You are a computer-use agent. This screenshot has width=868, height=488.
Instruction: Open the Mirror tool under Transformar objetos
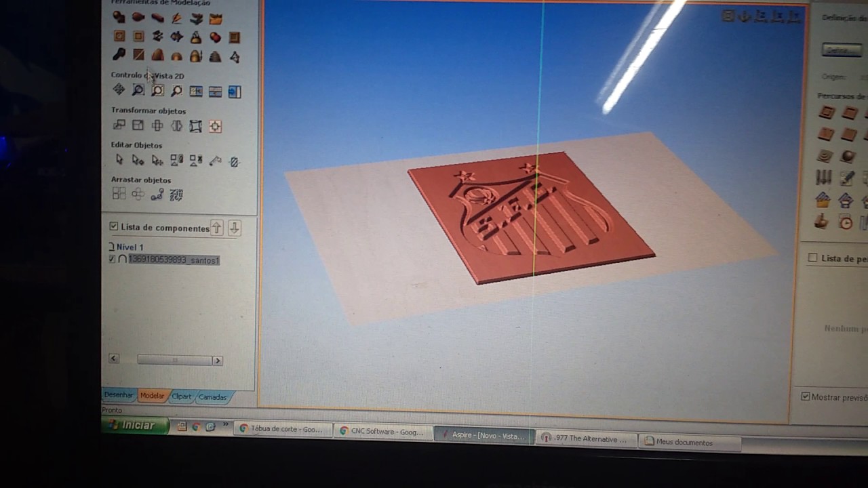176,126
